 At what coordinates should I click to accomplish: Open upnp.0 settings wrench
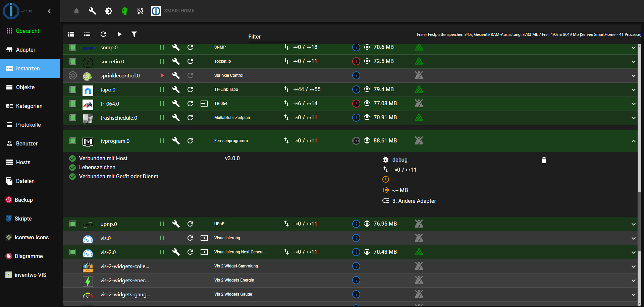176,224
